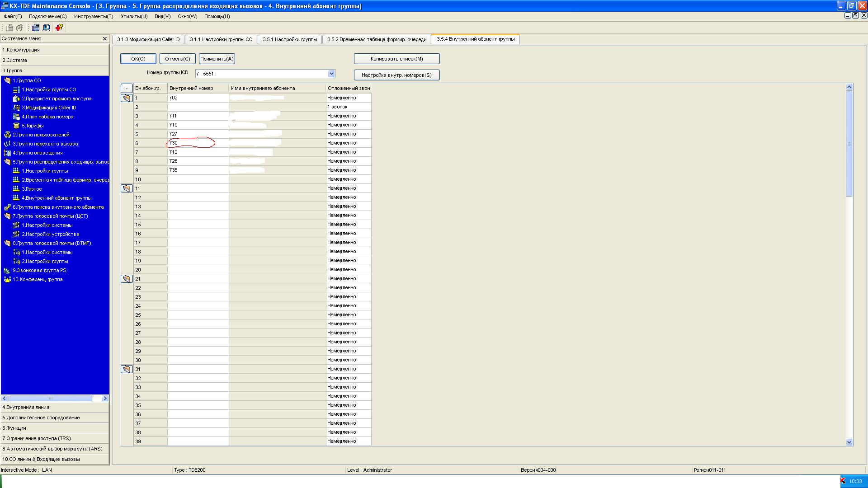Close the 'Системное меню' panel
This screenshot has width=868, height=488.
tap(105, 39)
